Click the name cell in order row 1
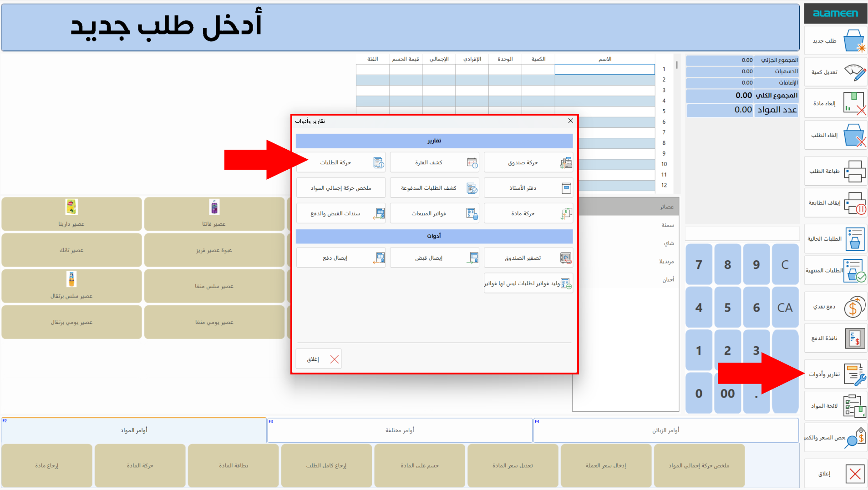 pos(604,69)
